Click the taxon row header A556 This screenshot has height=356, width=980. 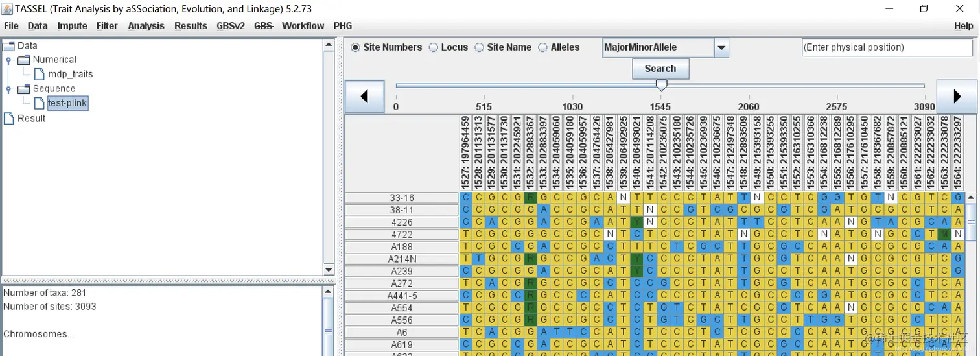(x=402, y=320)
